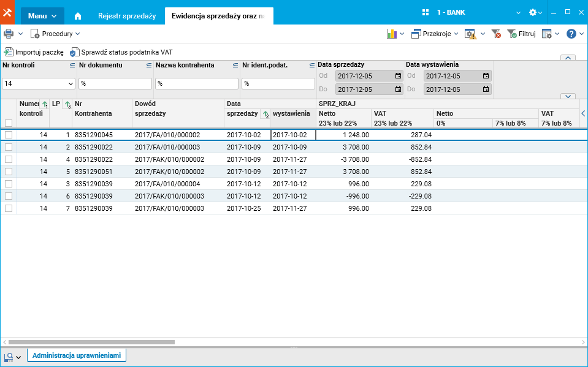Open calendar picker for Data sprzedaży Od
588x367 pixels.
[x=398, y=76]
